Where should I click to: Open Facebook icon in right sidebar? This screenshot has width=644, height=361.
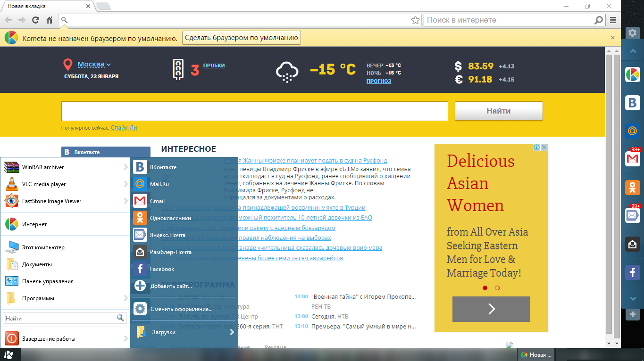(633, 272)
